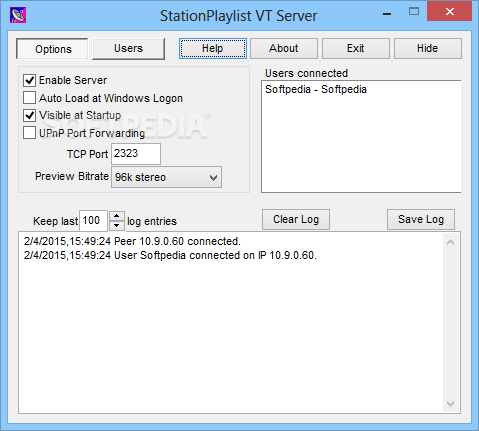The image size is (479, 431).
Task: Maximize the VT Server window
Action: point(414,12)
